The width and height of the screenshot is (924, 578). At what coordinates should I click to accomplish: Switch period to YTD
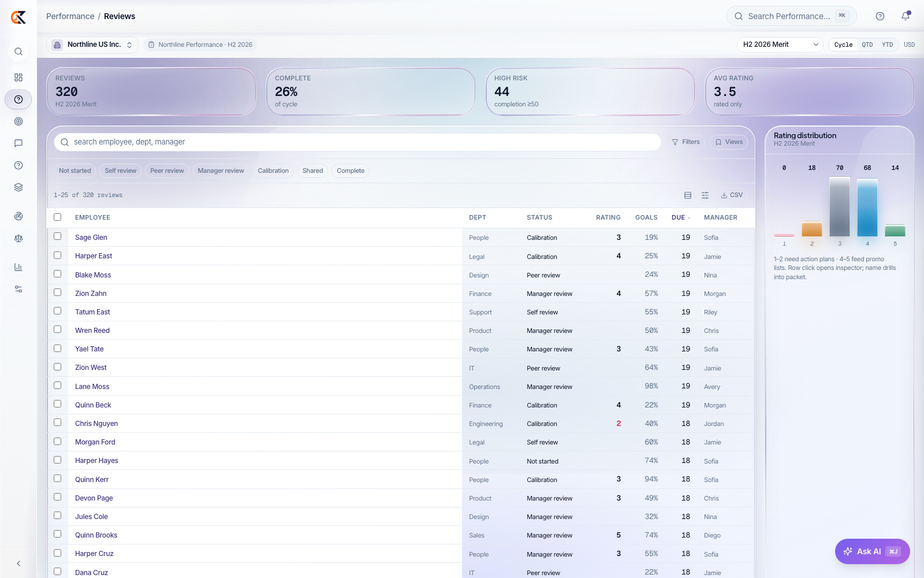(888, 45)
